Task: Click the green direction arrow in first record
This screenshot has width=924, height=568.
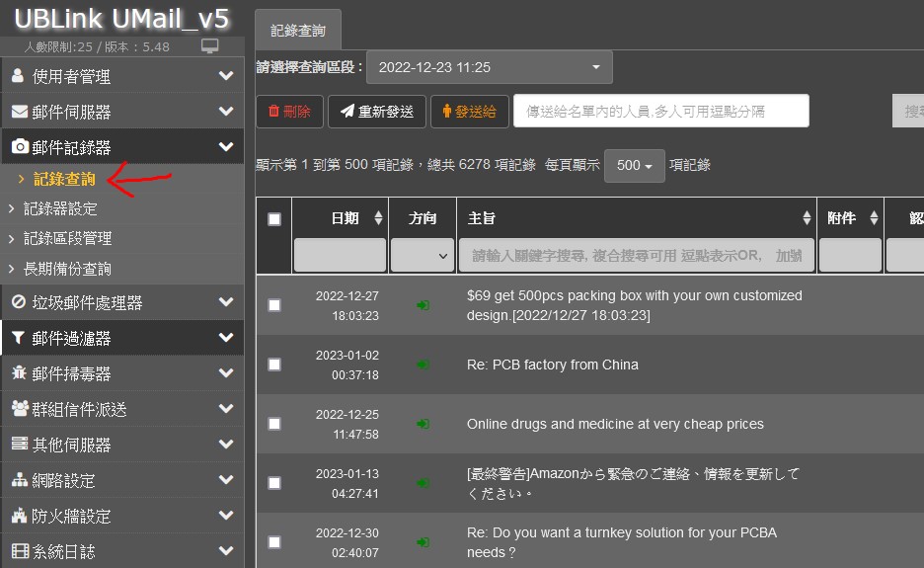Action: 423,306
